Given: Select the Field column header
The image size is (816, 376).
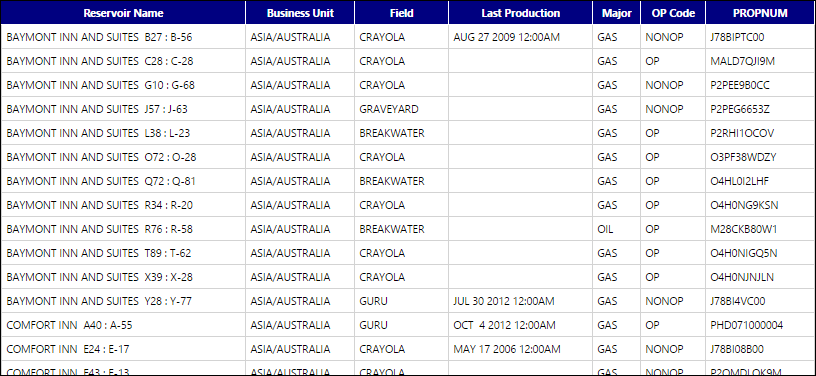Looking at the screenshot, I should coord(401,13).
